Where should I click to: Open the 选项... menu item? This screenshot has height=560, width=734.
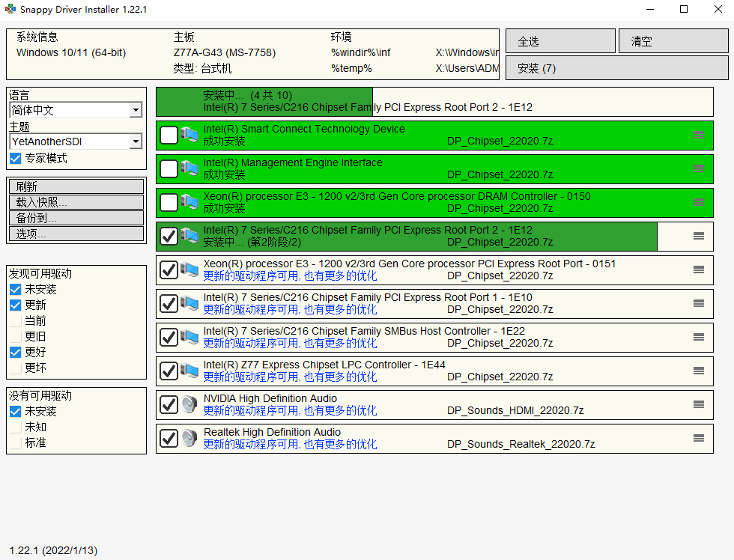click(76, 234)
